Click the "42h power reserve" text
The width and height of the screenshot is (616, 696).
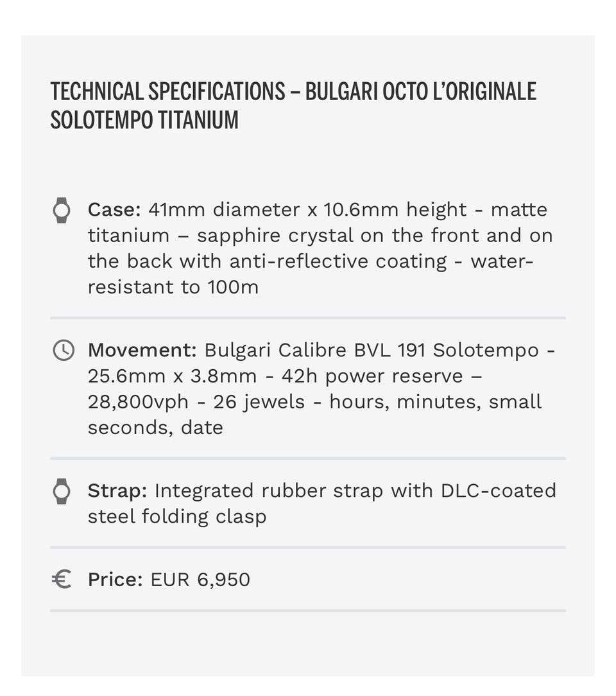click(x=372, y=376)
